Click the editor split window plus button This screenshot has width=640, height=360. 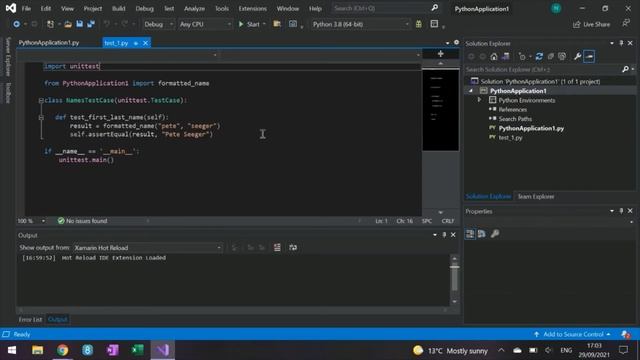click(x=440, y=54)
